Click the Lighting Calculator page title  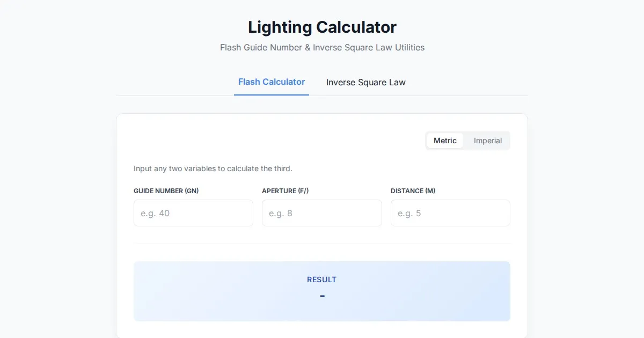tap(322, 27)
